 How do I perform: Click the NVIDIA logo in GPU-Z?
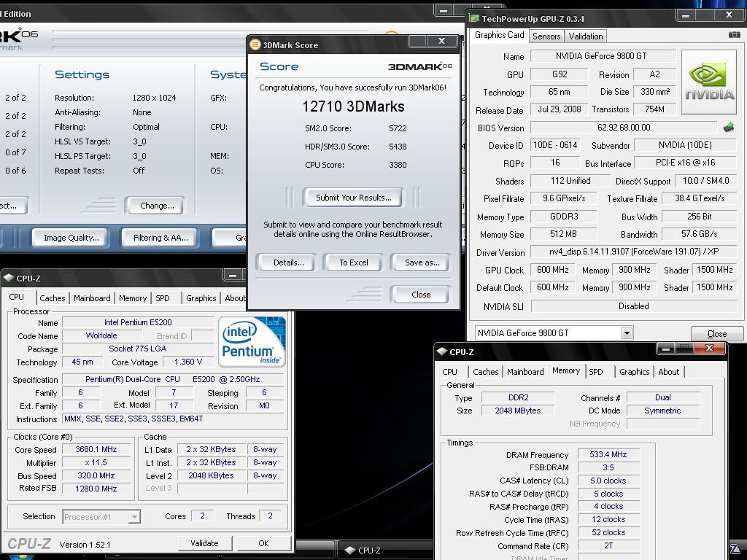click(x=709, y=82)
